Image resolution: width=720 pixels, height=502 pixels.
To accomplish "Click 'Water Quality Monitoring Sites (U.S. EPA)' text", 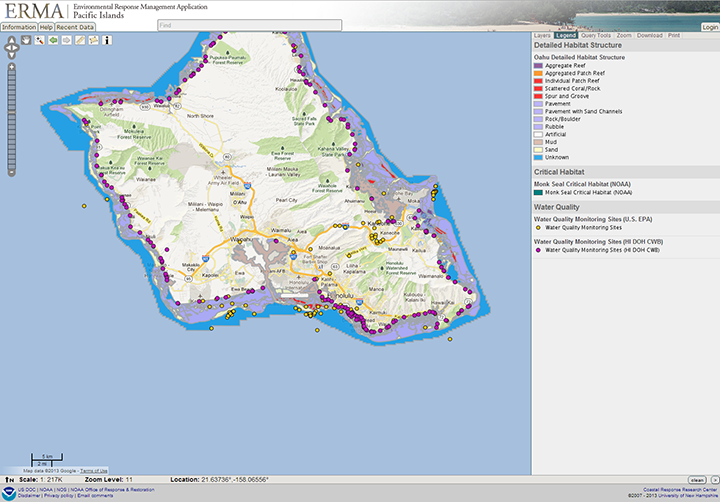I will (x=593, y=219).
